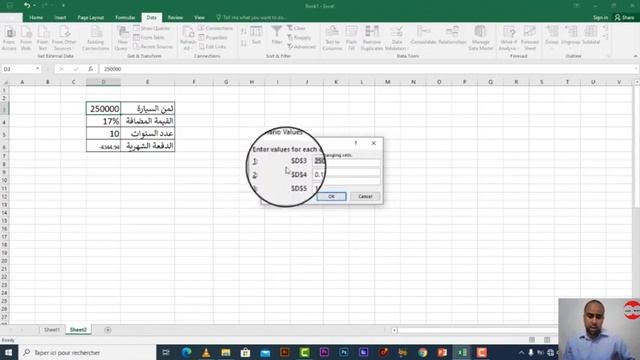Click the From Access icon

(9, 38)
